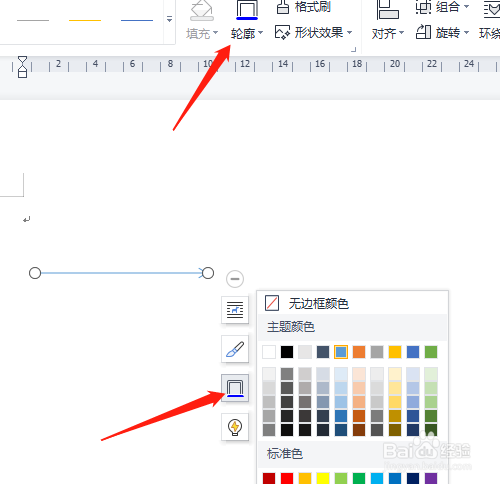Apply the gray line style preset

[x=33, y=20]
